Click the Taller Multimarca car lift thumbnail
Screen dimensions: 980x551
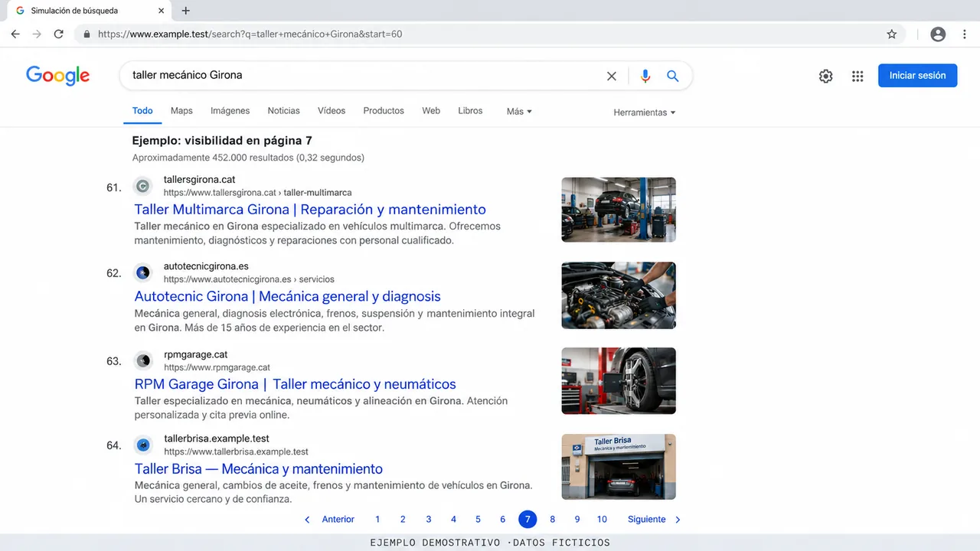pyautogui.click(x=619, y=210)
